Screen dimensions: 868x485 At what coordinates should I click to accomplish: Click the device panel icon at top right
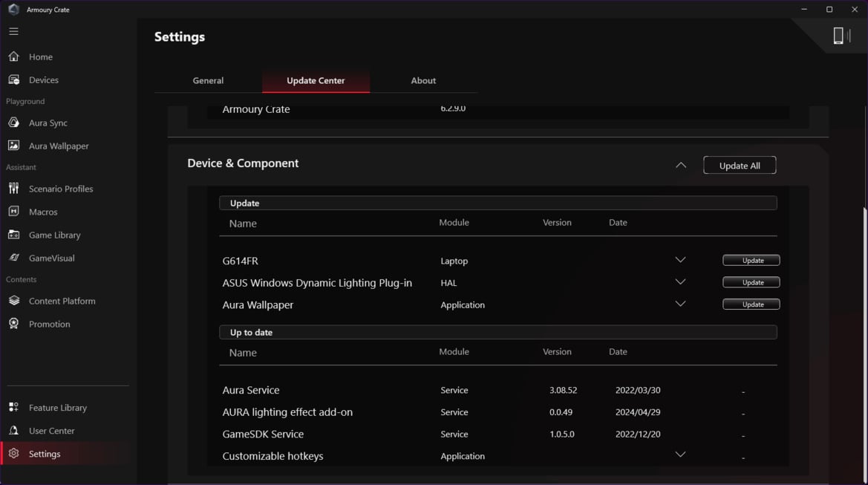click(x=841, y=36)
